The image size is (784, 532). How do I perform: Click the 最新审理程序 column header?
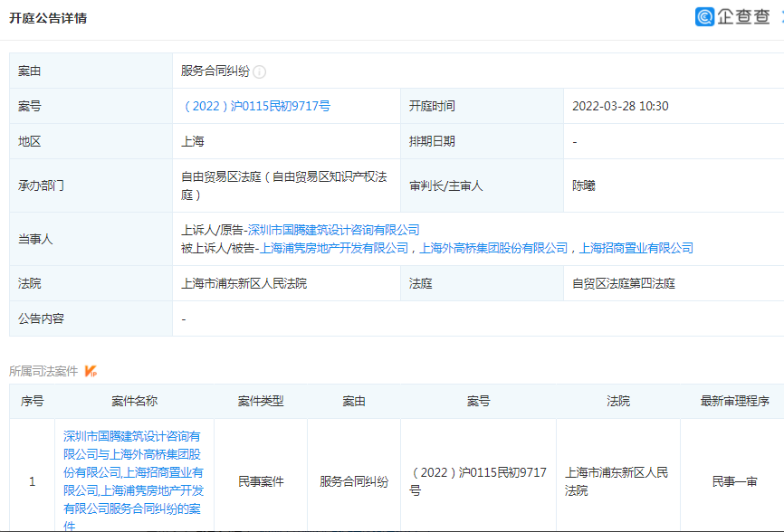pyautogui.click(x=734, y=401)
